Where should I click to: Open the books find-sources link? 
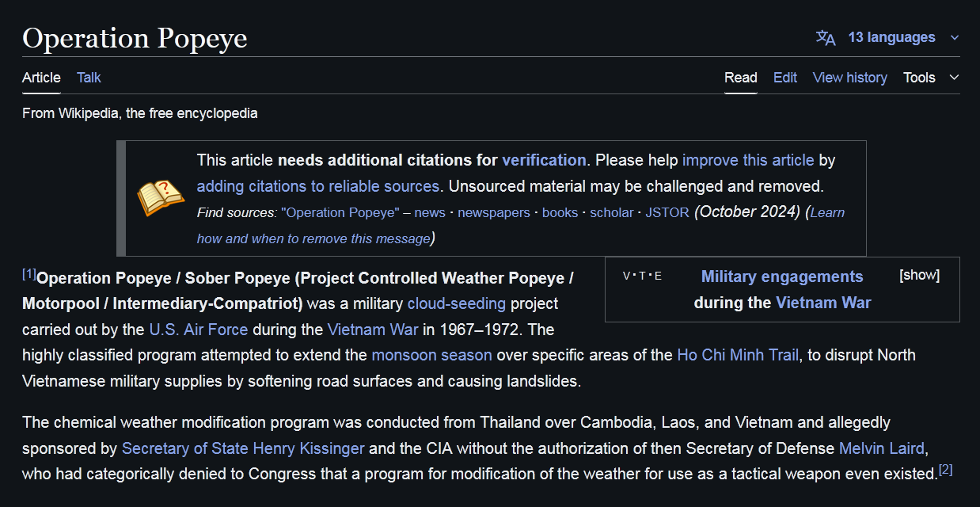560,212
